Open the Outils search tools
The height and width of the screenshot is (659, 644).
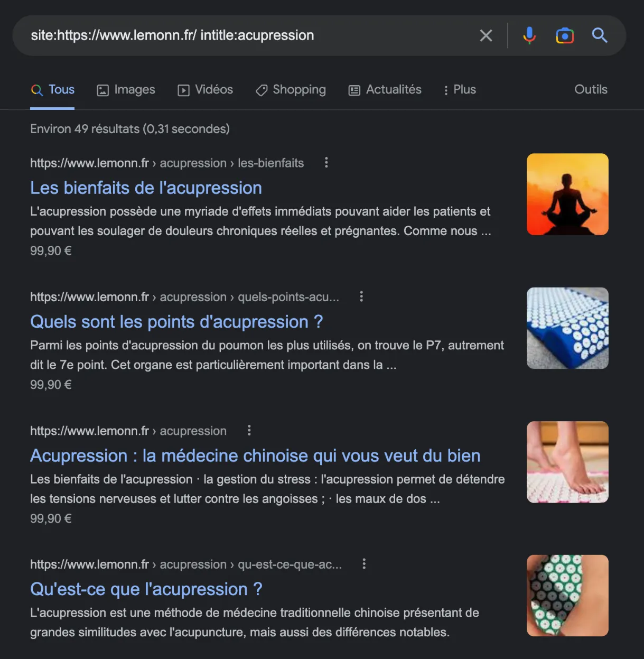(x=590, y=90)
